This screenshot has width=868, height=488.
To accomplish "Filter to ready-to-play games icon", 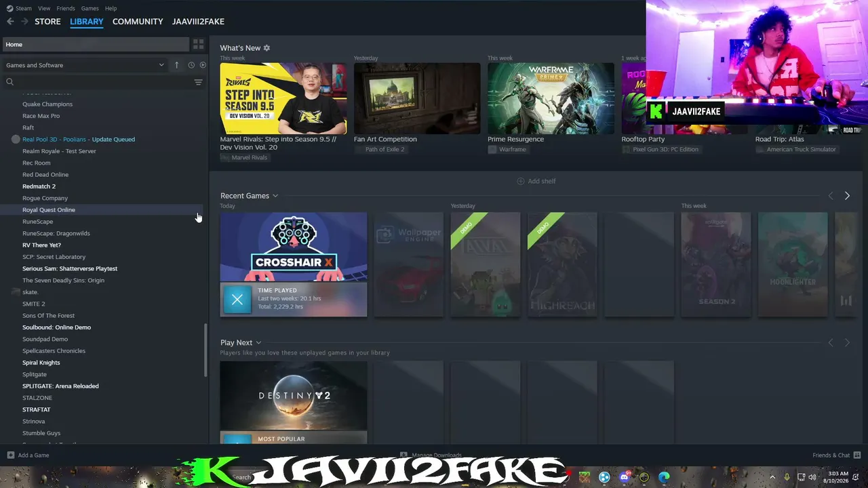I will pos(203,65).
